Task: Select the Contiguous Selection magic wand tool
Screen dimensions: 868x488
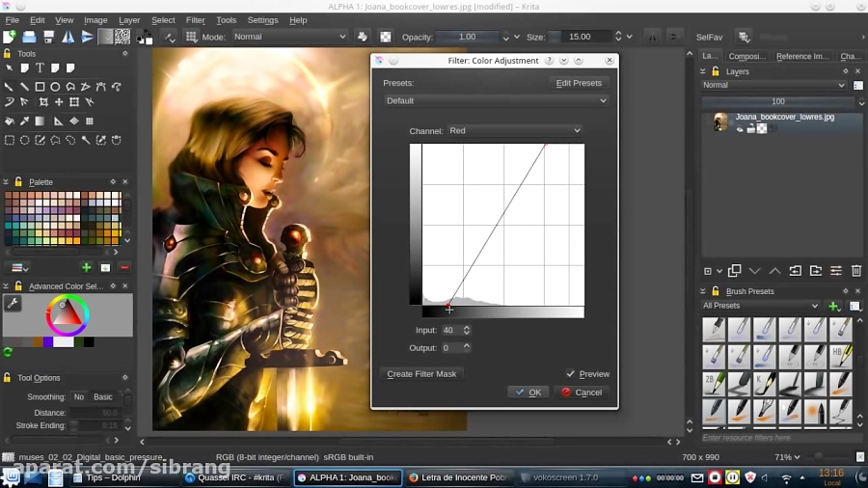Action: [x=86, y=140]
